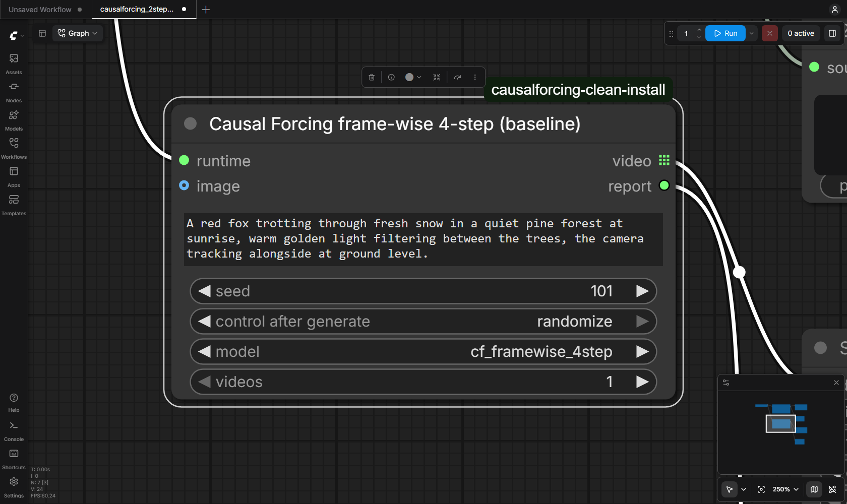Open minimap settings sliders icon
847x504 pixels.
(726, 383)
